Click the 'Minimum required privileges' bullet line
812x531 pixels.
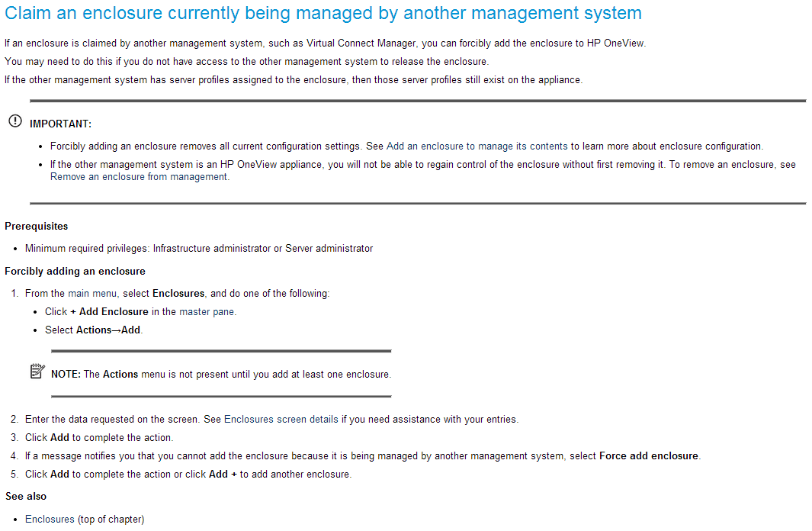[x=199, y=249]
